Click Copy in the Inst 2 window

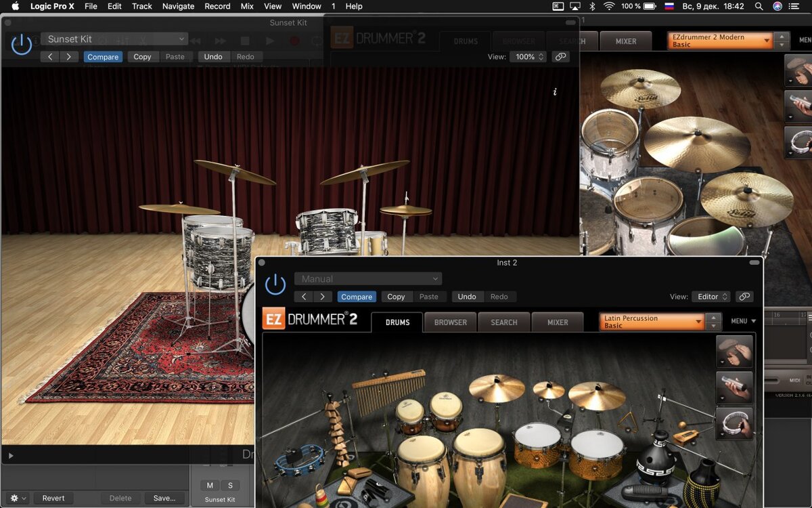point(396,297)
